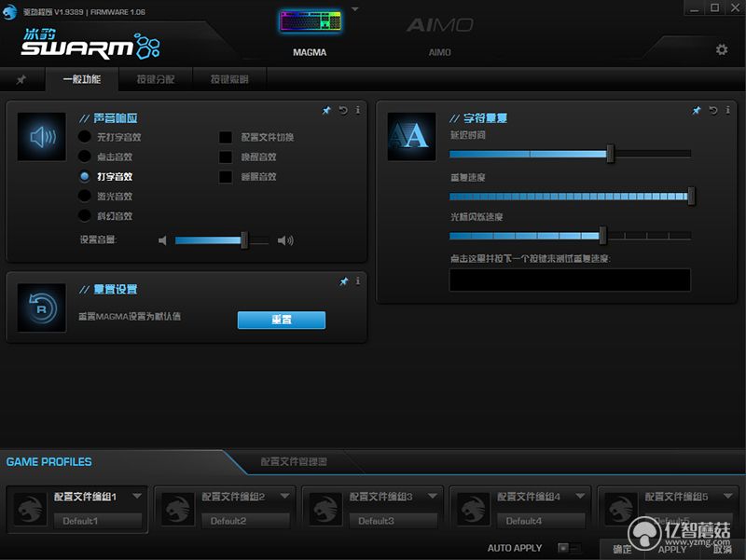The width and height of the screenshot is (746, 560).
Task: Select the ROCCAT icon of 配置文件编组5
Action: [x=621, y=509]
